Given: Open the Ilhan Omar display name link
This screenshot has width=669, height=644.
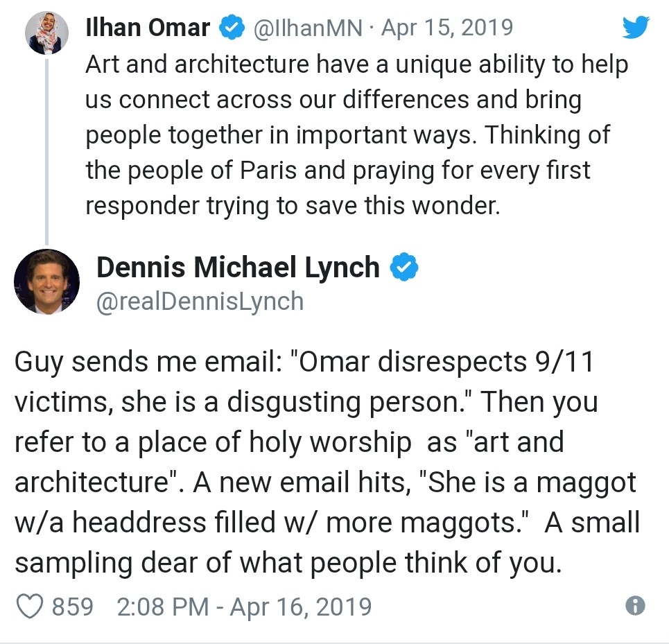Looking at the screenshot, I should [x=148, y=27].
